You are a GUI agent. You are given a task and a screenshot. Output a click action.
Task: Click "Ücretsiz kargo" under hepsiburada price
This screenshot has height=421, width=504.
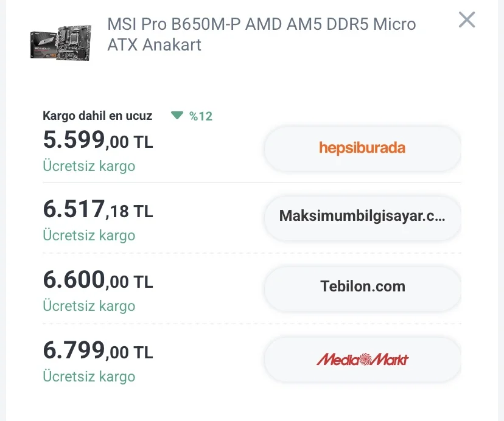click(89, 166)
